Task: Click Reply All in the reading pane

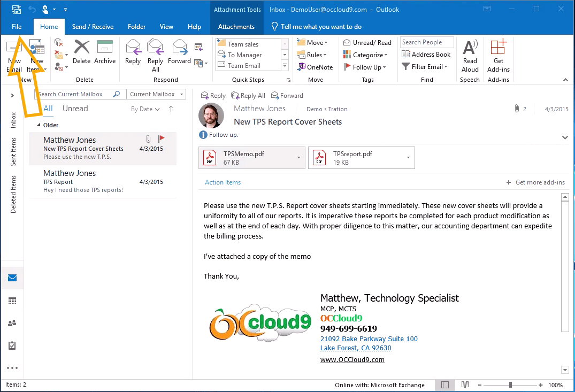Action: pyautogui.click(x=248, y=95)
